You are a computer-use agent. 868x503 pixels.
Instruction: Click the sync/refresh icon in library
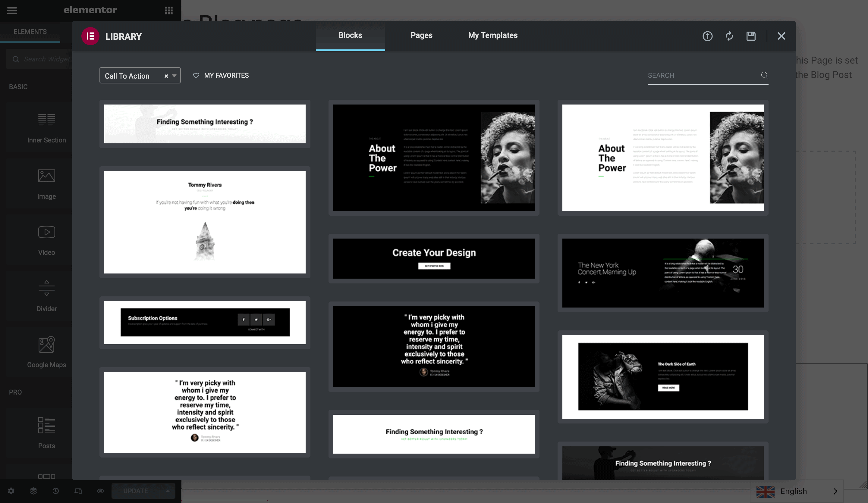(730, 35)
